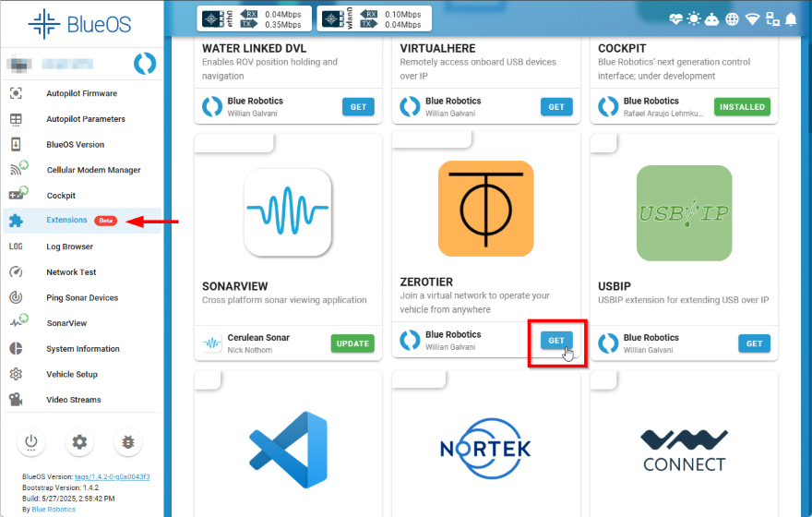Click the VIRTUALHERE title text
812x517 pixels.
point(437,48)
